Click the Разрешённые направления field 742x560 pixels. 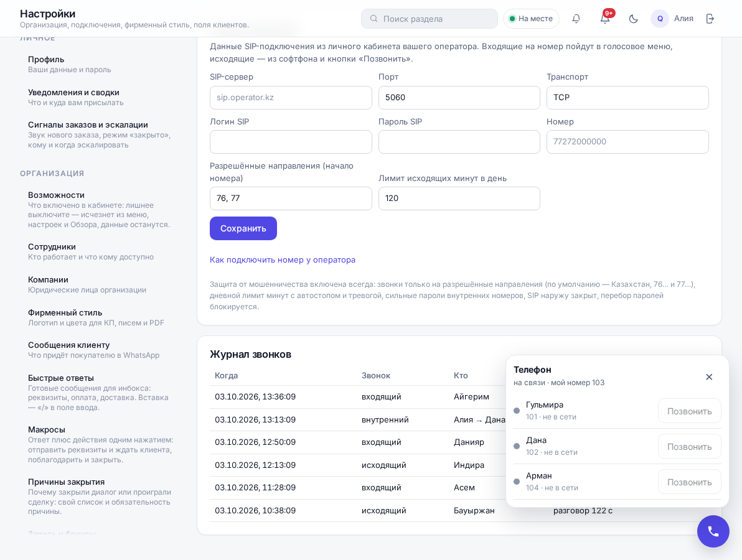click(291, 198)
